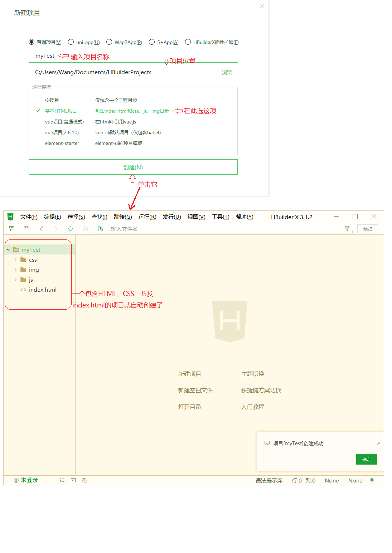392x553 pixels.
Task: Click the 入门教程 shortcut link
Action: (x=253, y=407)
